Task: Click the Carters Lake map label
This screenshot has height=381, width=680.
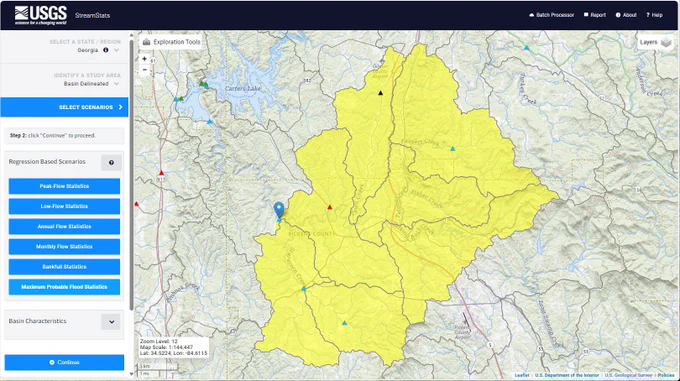Action: pos(243,88)
